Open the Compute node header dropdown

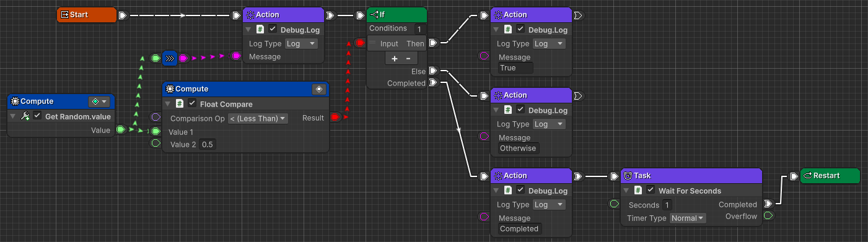(x=99, y=102)
